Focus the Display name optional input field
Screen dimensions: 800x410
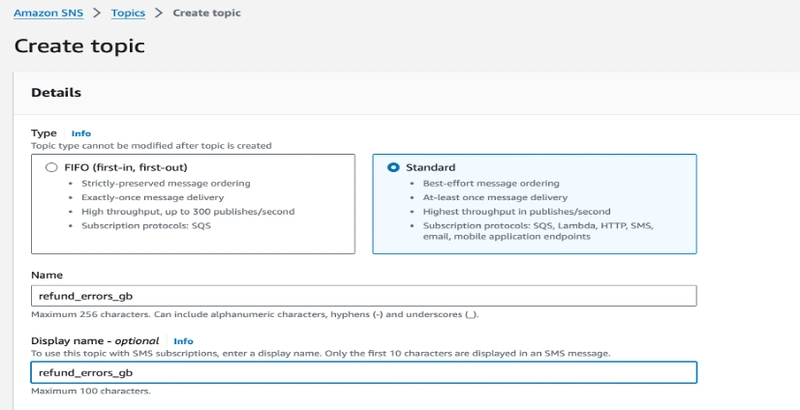364,373
